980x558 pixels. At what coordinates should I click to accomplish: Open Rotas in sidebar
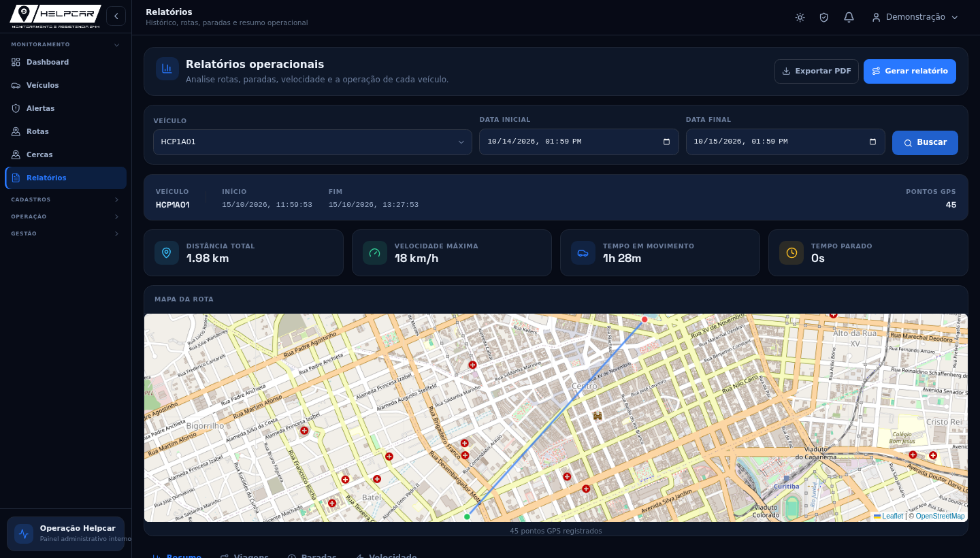(x=65, y=131)
